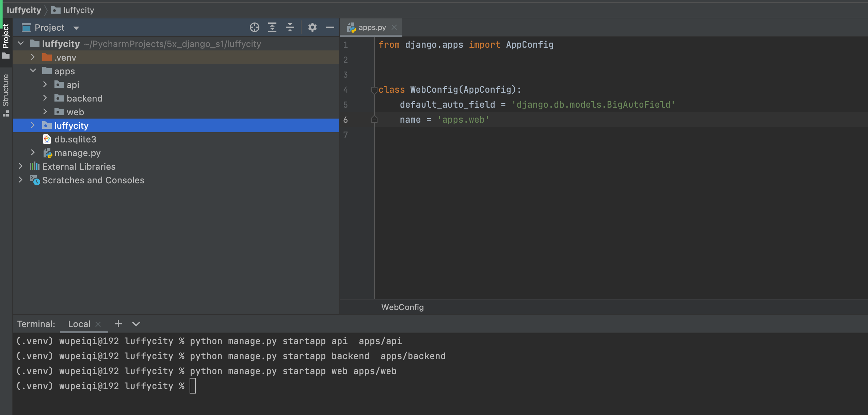Select the Local terminal tab
Image resolution: width=868 pixels, height=415 pixels.
79,324
